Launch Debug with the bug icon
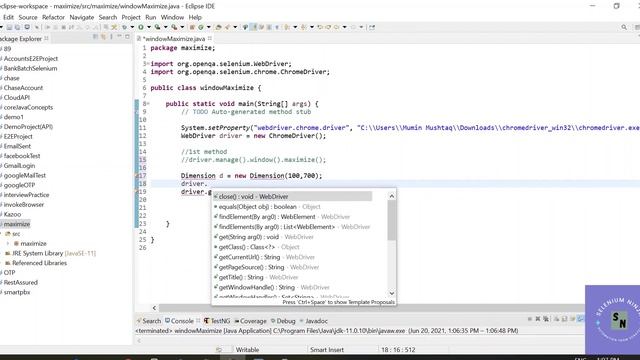This screenshot has height=360, width=640. (124, 27)
